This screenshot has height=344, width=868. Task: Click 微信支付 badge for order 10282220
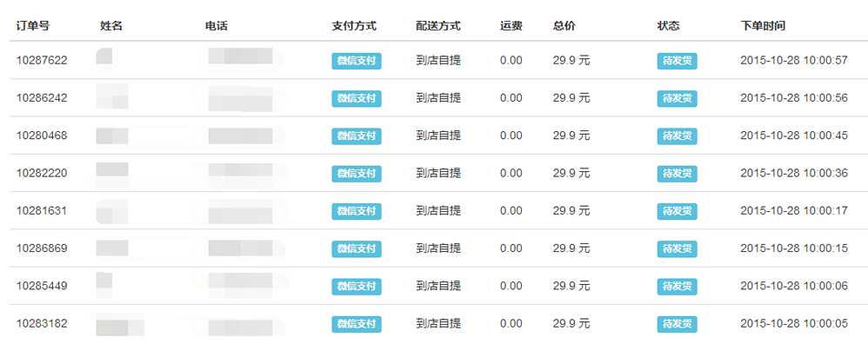357,174
